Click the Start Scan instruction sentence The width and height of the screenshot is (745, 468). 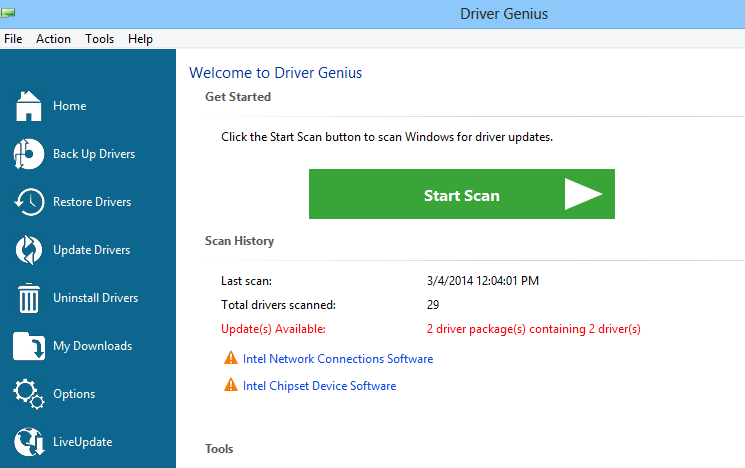[387, 137]
